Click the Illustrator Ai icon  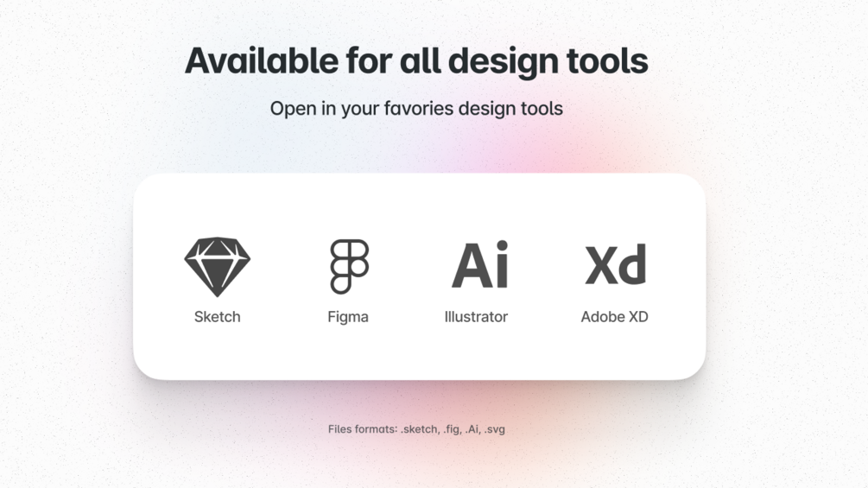[x=480, y=264]
